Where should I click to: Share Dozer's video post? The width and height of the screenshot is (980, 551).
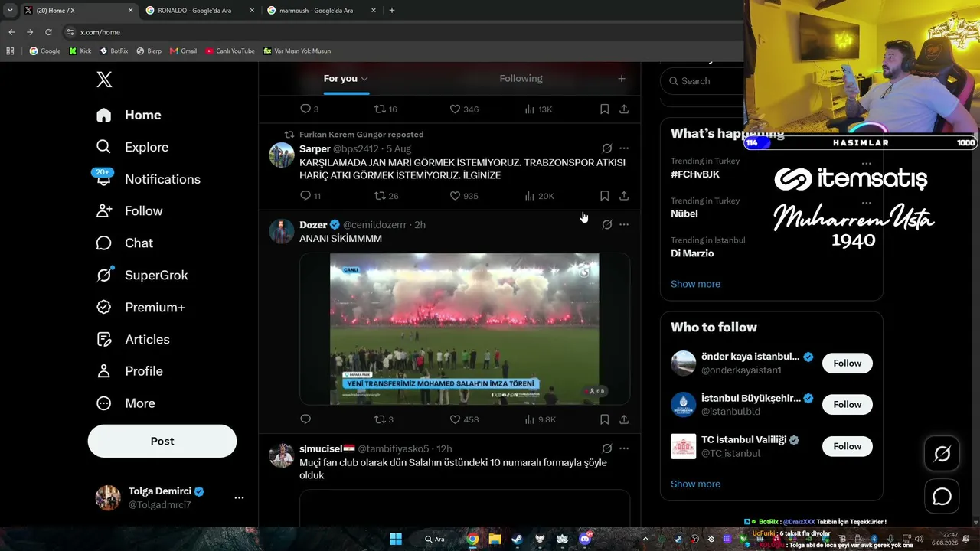(624, 419)
